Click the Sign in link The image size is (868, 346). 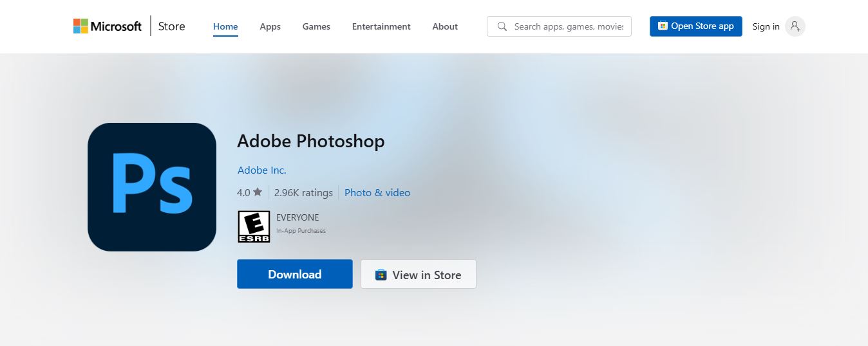coord(766,26)
